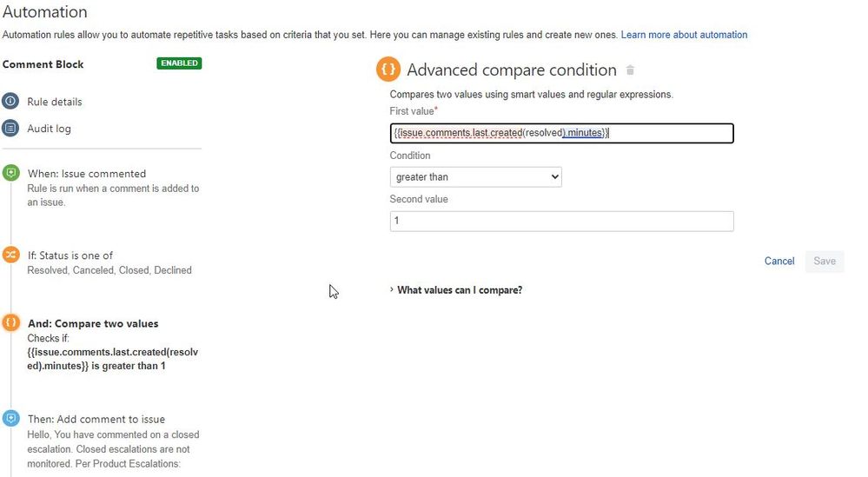Select the green Issue commented trigger icon

click(x=10, y=173)
